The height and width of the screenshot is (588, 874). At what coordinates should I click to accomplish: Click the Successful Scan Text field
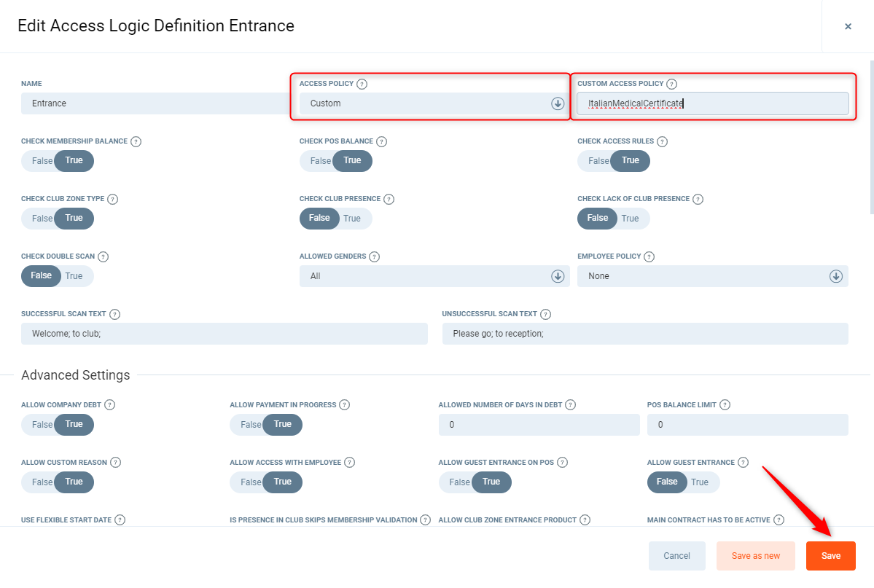point(224,334)
